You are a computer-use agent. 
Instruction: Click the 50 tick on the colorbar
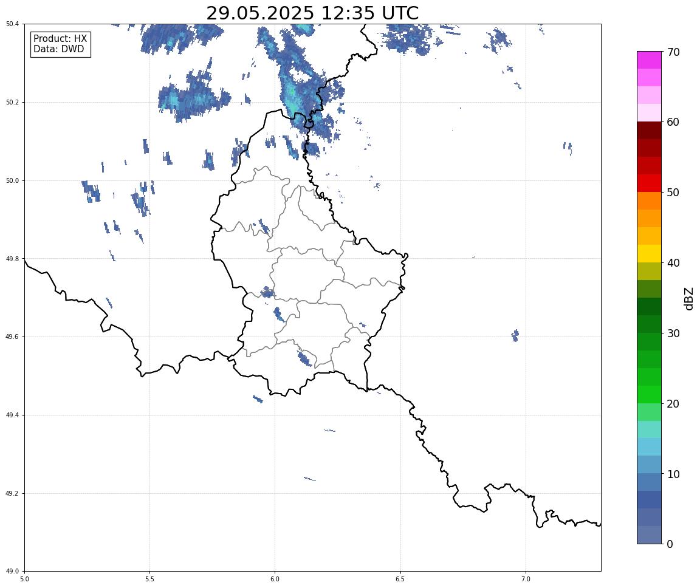click(x=673, y=193)
